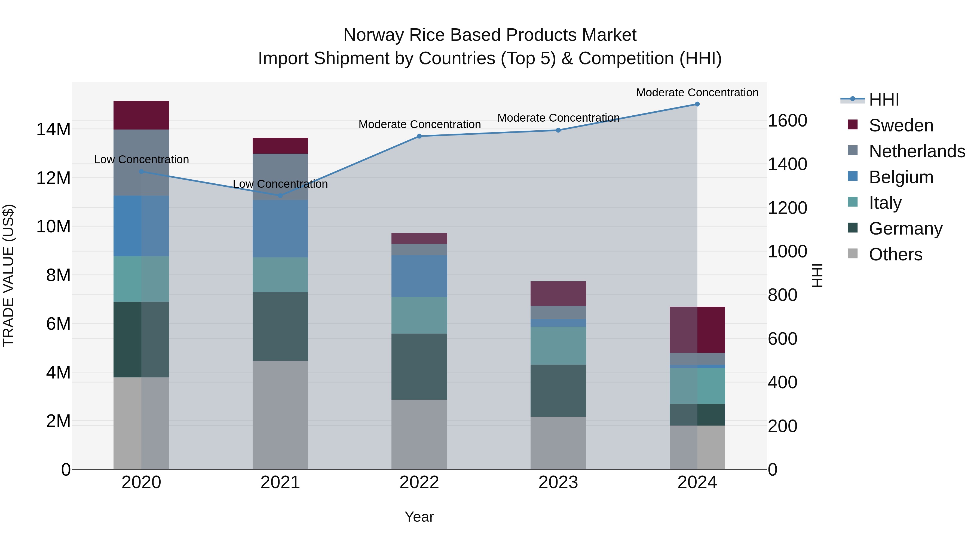Toggle the Germany legend entry
980x551 pixels.
pyautogui.click(x=895, y=229)
